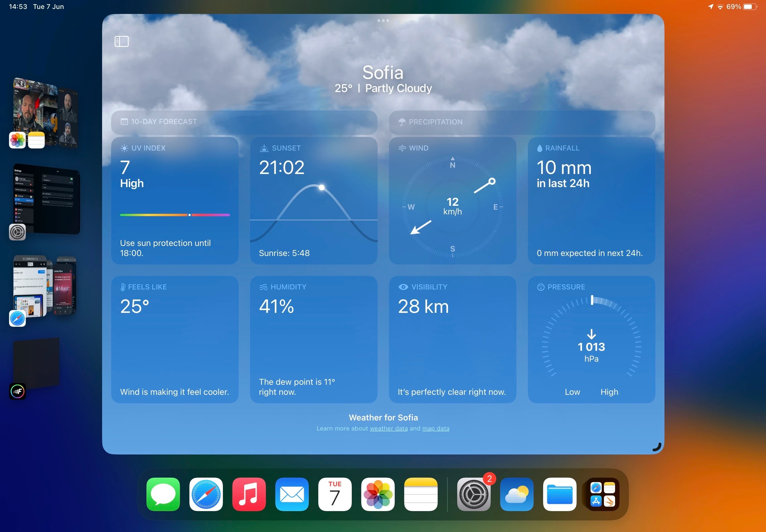
Task: Open the sidebar using the sidebar icon
Action: pyautogui.click(x=121, y=41)
